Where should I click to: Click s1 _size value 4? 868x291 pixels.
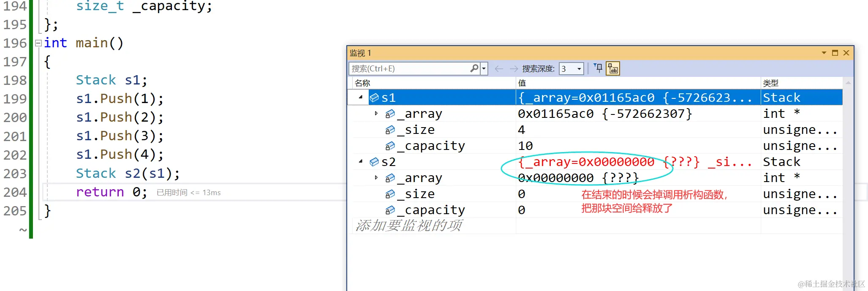[x=522, y=130]
